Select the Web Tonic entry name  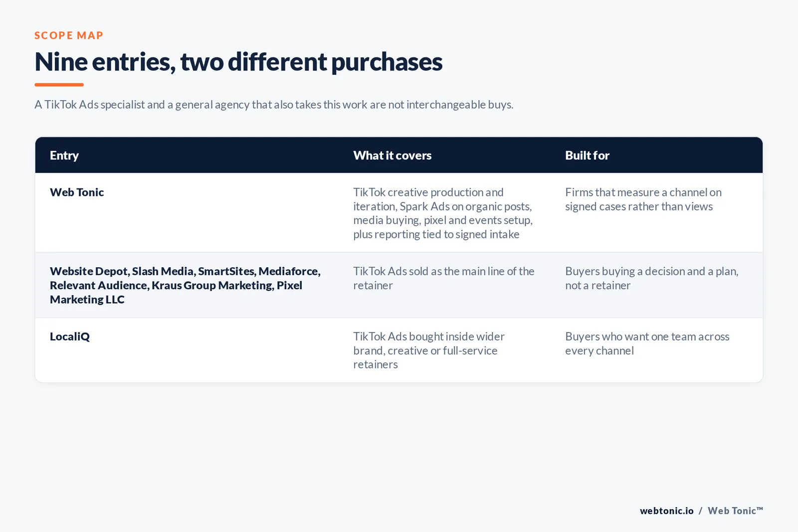coord(77,192)
